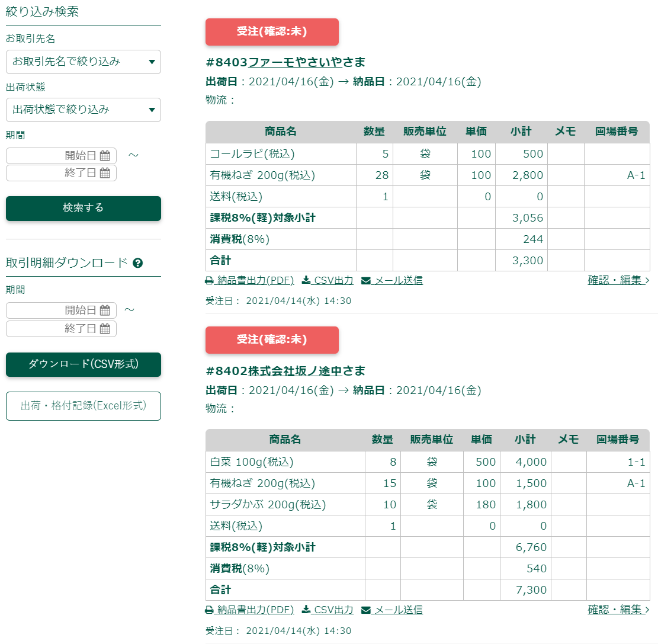Click download icon for order #8403 CSV出力
This screenshot has height=644, width=658.
[x=306, y=280]
